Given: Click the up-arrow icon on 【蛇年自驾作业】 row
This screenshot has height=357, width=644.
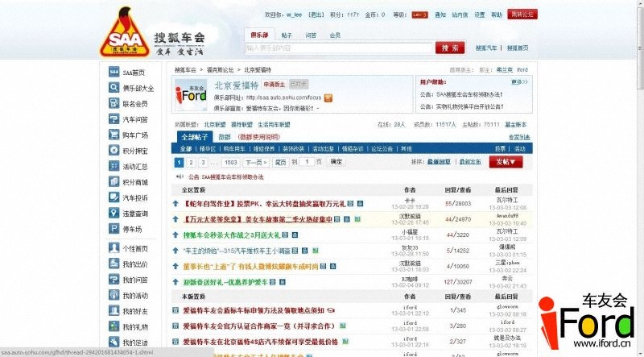Looking at the screenshot, I should [x=175, y=204].
